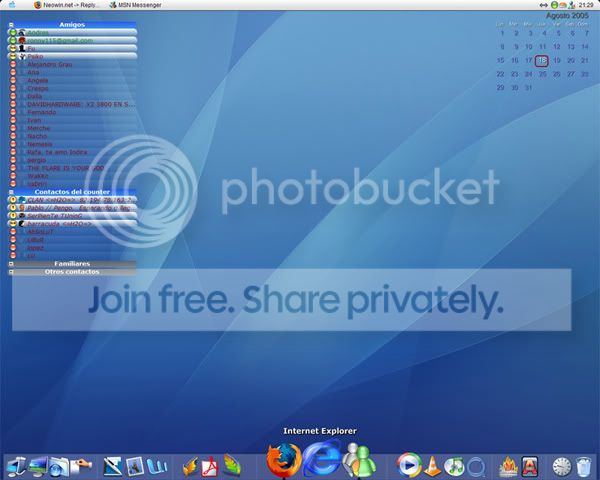The width and height of the screenshot is (600, 480).
Task: Select offline contact Wakka
Action: coord(72,176)
